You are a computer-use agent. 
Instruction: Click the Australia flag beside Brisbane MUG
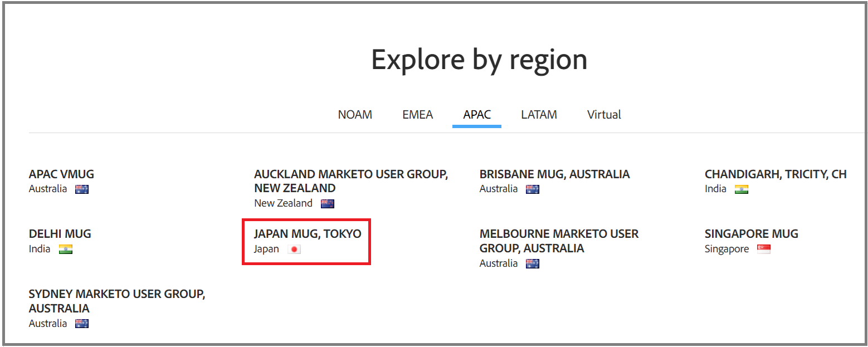532,189
